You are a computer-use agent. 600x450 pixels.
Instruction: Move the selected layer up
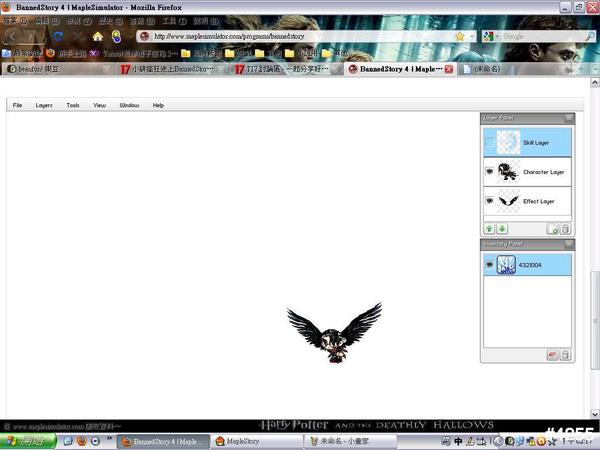tap(490, 229)
